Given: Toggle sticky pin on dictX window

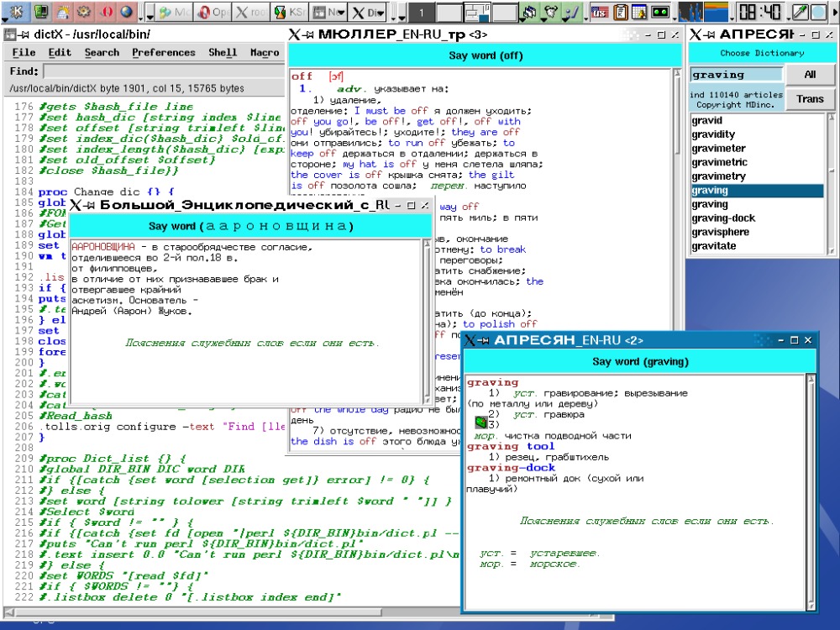Looking at the screenshot, I should (x=24, y=34).
